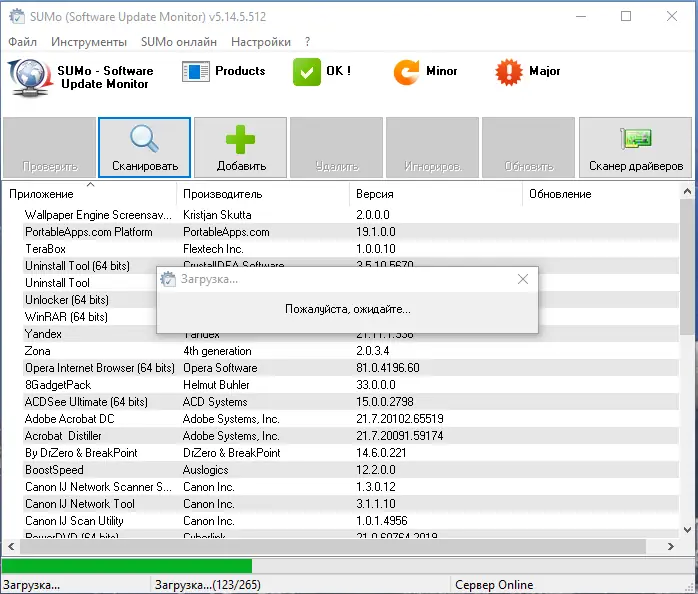Click version 15.0.0.2798 cell
698x594 pixels.
click(x=385, y=401)
